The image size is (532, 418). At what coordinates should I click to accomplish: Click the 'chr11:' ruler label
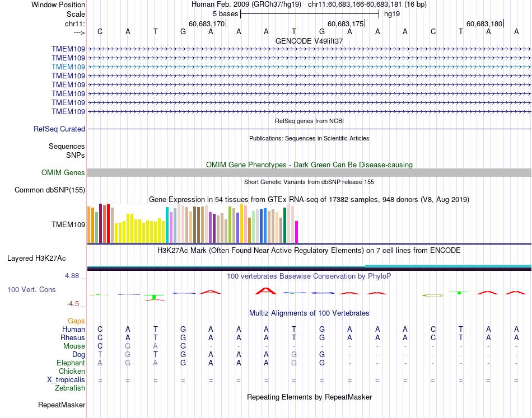click(x=74, y=24)
